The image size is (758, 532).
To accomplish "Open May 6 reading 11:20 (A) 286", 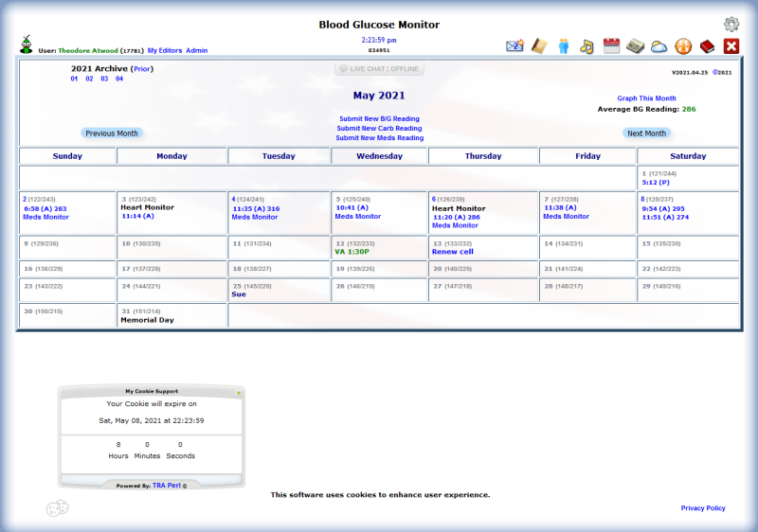I will tap(457, 217).
